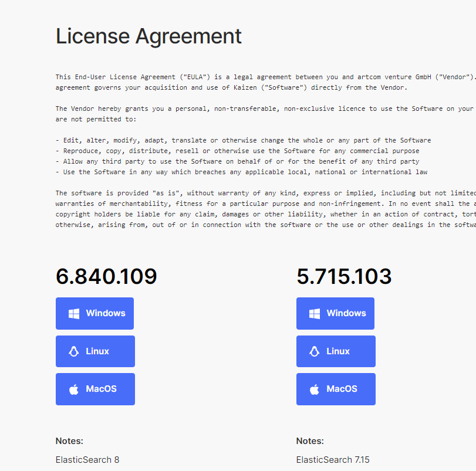Click the line beginning "- Reproduce, copy, distribute"
476x471 pixels.
[x=237, y=151]
